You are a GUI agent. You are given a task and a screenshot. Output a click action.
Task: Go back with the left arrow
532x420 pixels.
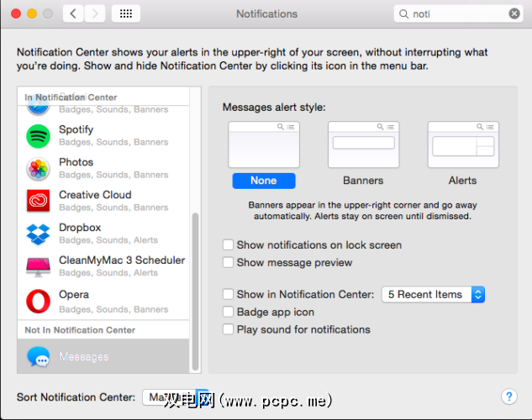pos(73,13)
